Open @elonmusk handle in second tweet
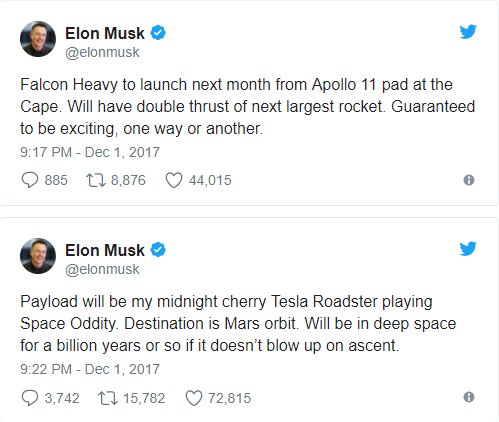 pos(102,269)
